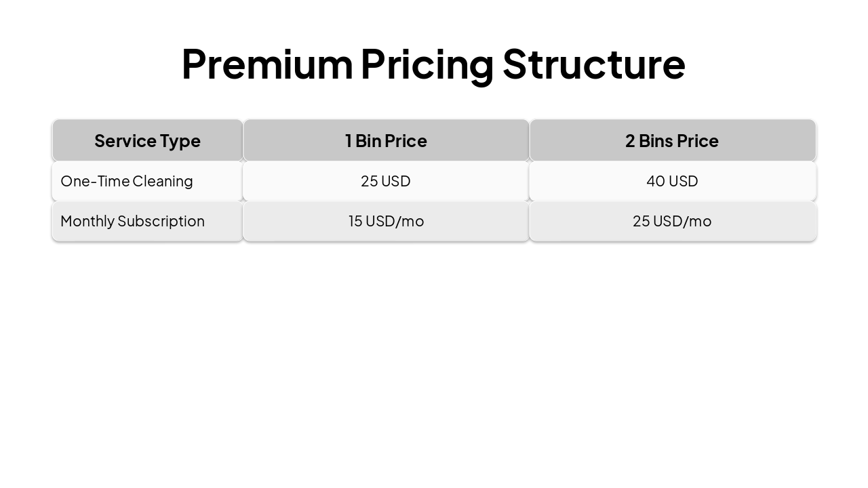Place cursor on the word Subscription
The width and height of the screenshot is (868, 488).
tap(161, 221)
